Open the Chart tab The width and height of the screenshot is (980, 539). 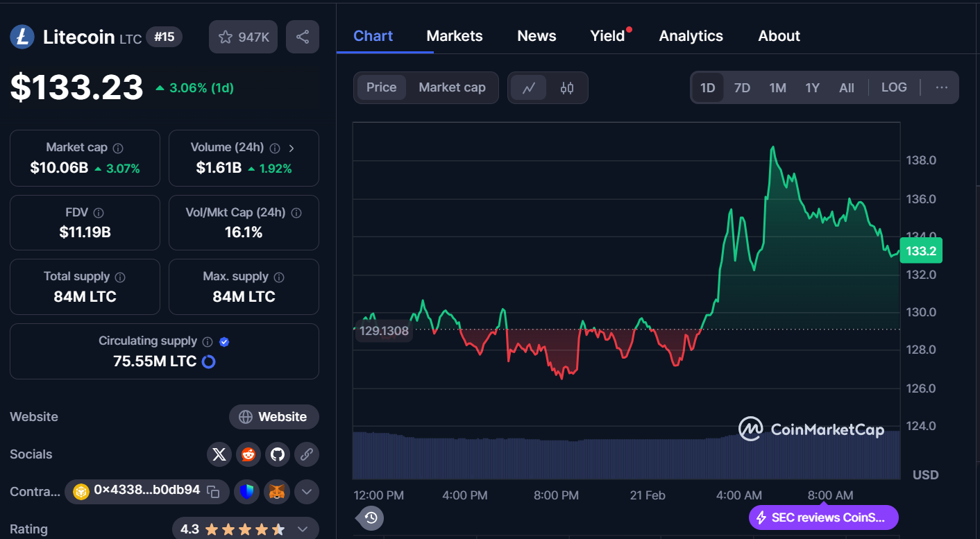373,36
